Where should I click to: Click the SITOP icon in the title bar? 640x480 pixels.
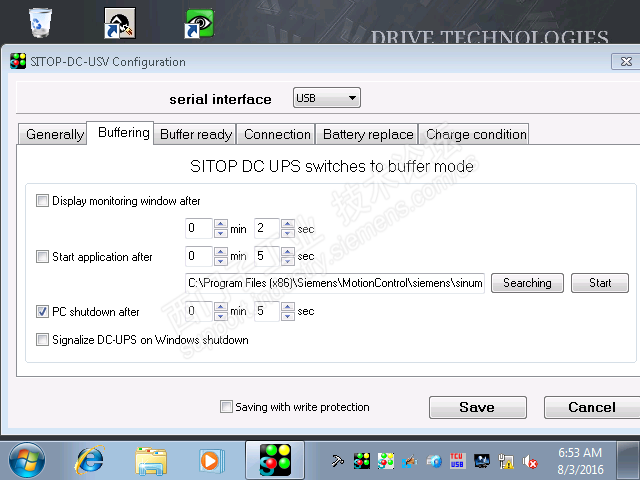pos(18,62)
